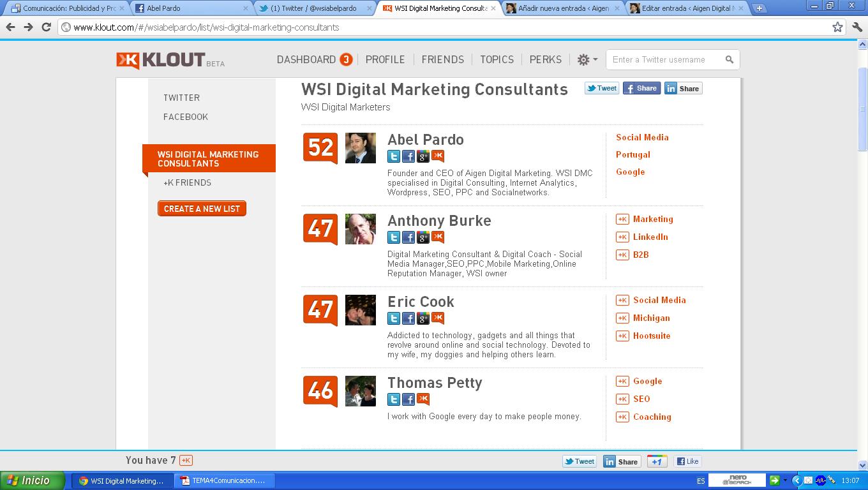This screenshot has width=868, height=490.
Task: Open Anthony Burke's Twitter icon
Action: click(394, 237)
